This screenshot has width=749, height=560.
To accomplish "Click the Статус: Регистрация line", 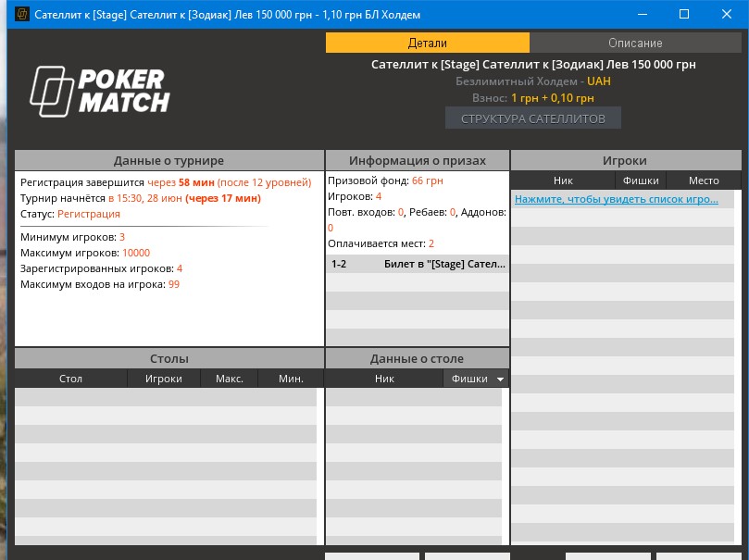I will tap(70, 214).
